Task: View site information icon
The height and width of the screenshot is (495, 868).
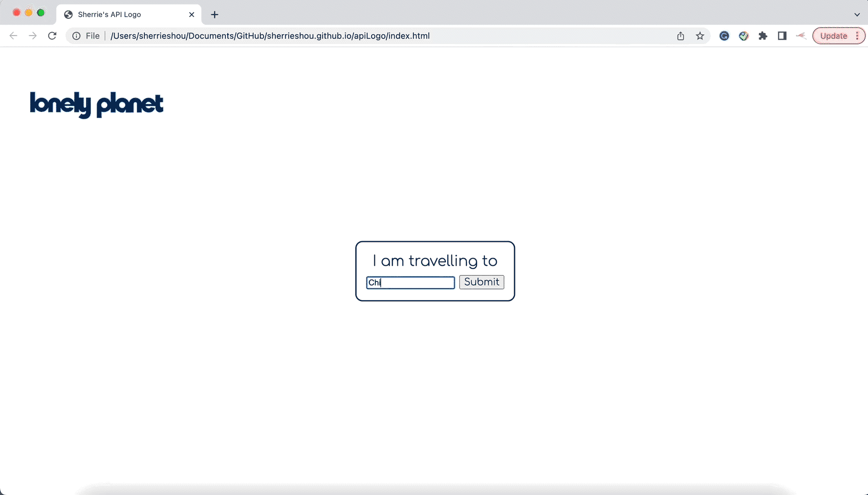Action: click(x=77, y=36)
